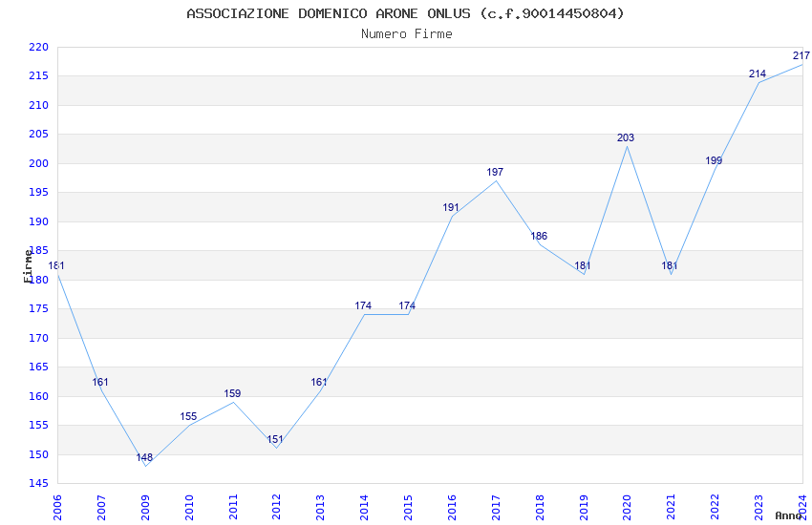
Task: Click the data label 197 for 2017
Action: pyautogui.click(x=495, y=172)
